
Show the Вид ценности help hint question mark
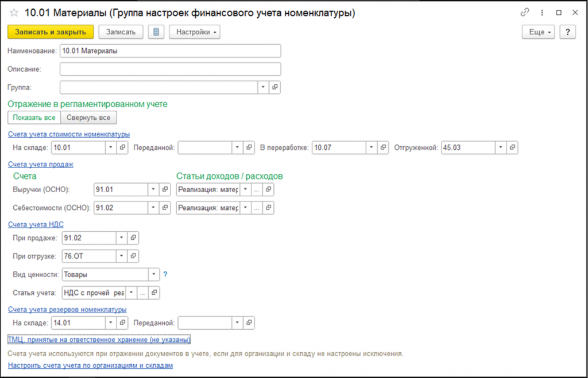coord(165,274)
